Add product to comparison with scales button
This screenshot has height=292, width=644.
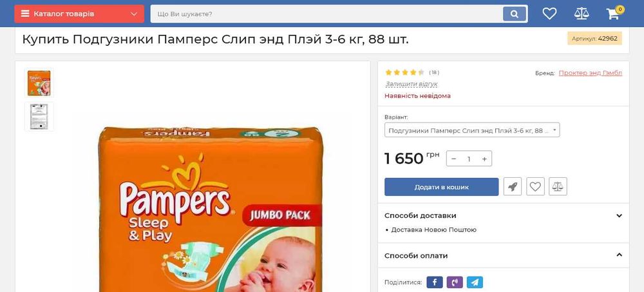(558, 187)
